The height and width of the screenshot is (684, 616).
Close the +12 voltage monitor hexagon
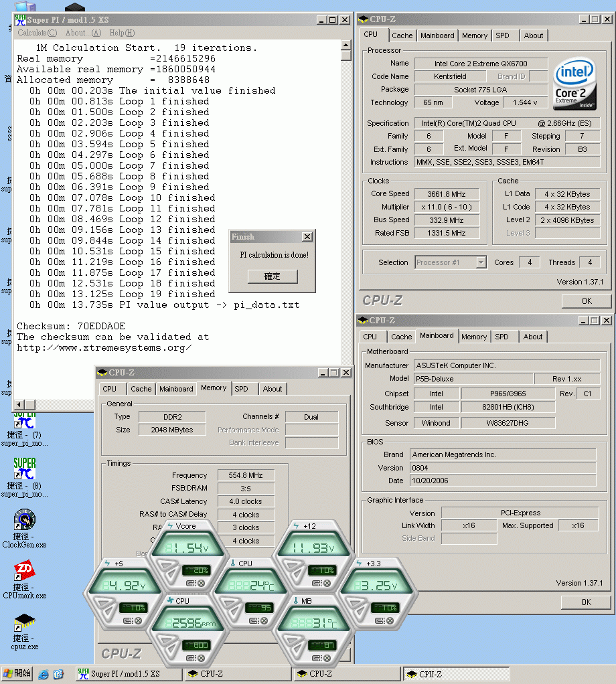(327, 583)
